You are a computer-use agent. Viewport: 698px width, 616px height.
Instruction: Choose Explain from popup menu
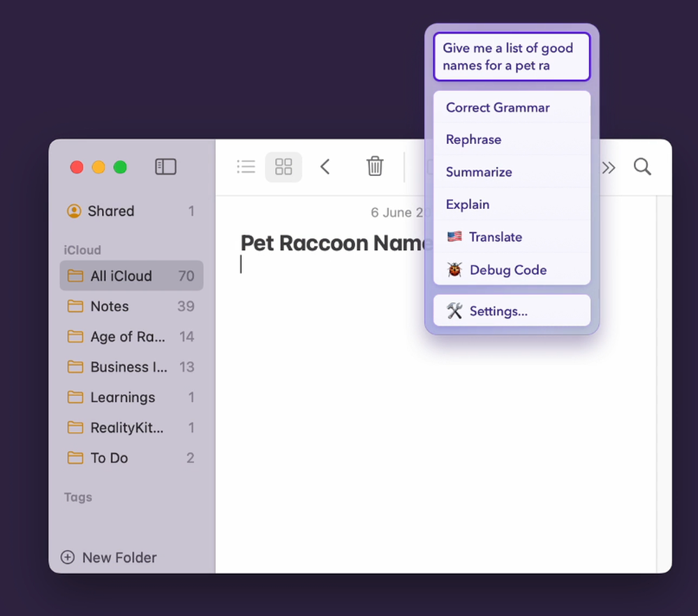click(x=512, y=205)
